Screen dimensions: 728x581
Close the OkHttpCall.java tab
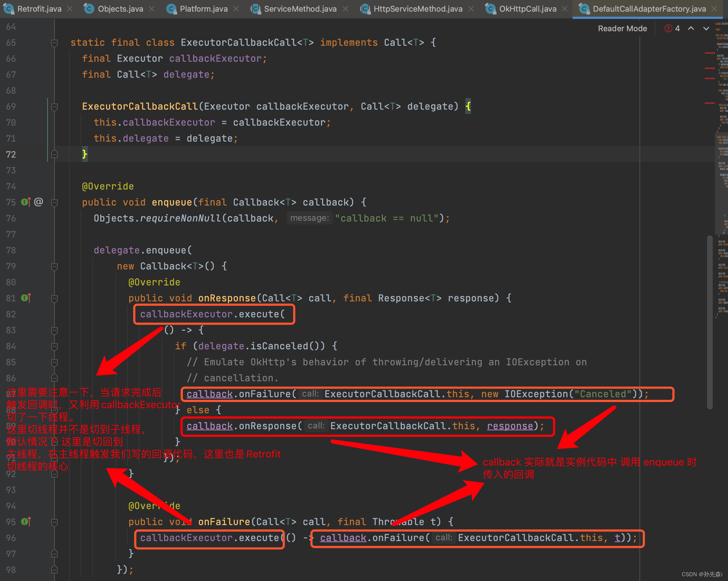[565, 9]
